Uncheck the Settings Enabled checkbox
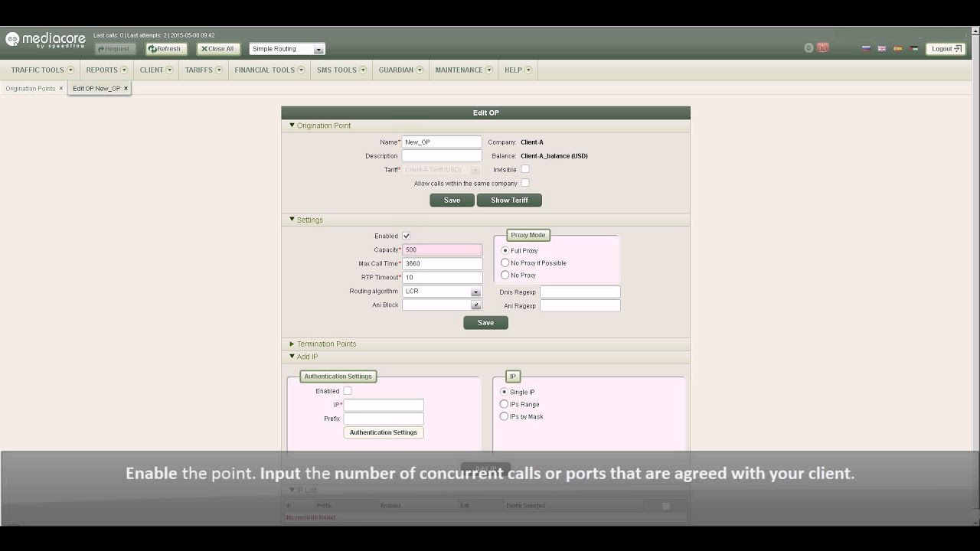The height and width of the screenshot is (551, 980). click(x=407, y=236)
